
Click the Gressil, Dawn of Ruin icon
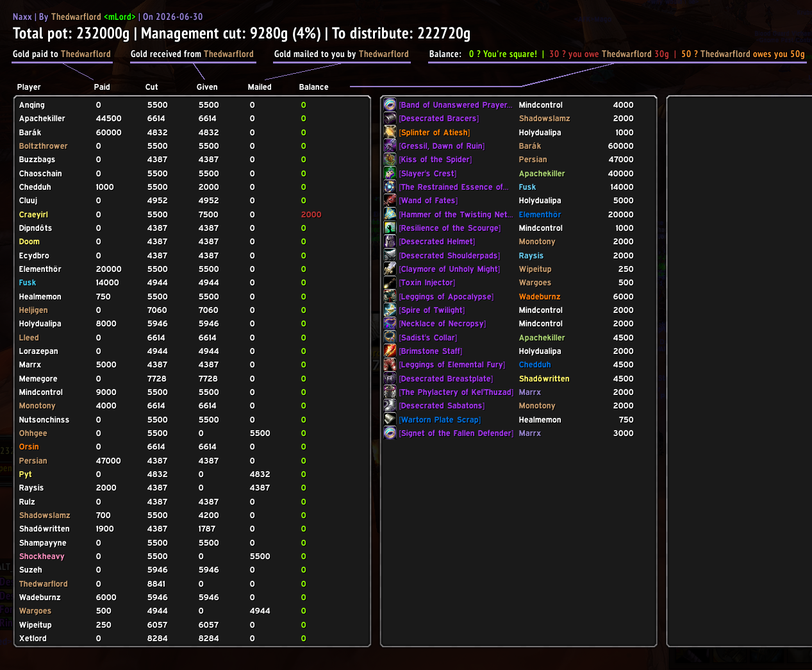point(390,146)
